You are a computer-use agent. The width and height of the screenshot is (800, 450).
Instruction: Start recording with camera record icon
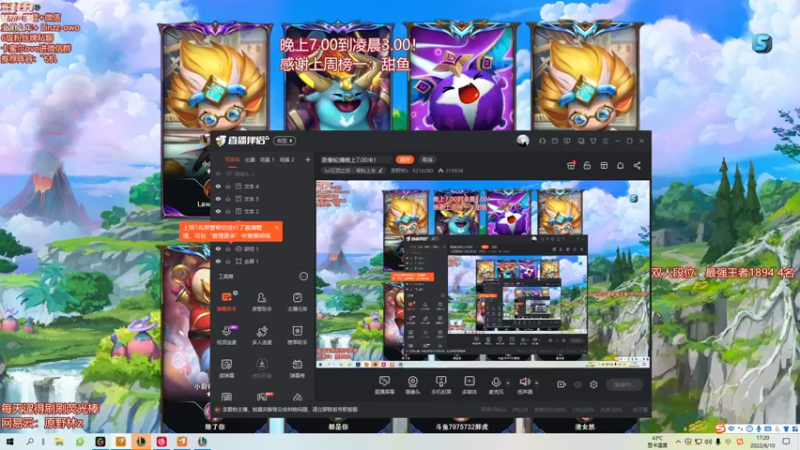(561, 384)
